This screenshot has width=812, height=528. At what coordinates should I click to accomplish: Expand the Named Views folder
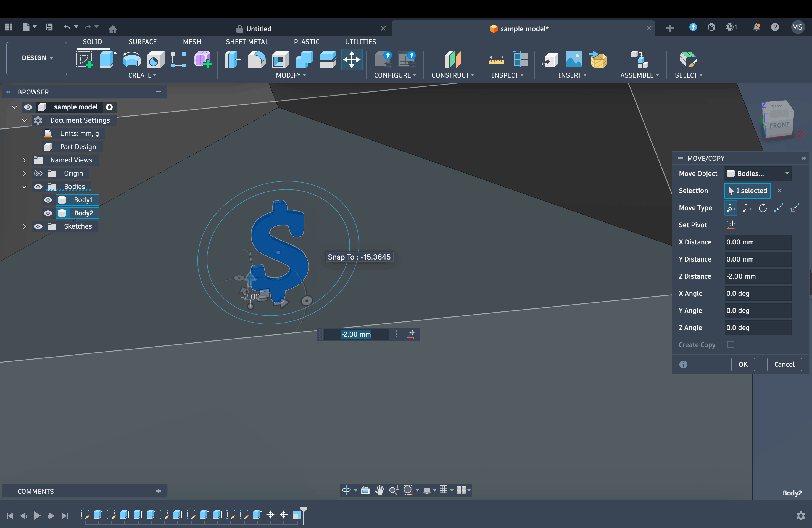coord(24,160)
